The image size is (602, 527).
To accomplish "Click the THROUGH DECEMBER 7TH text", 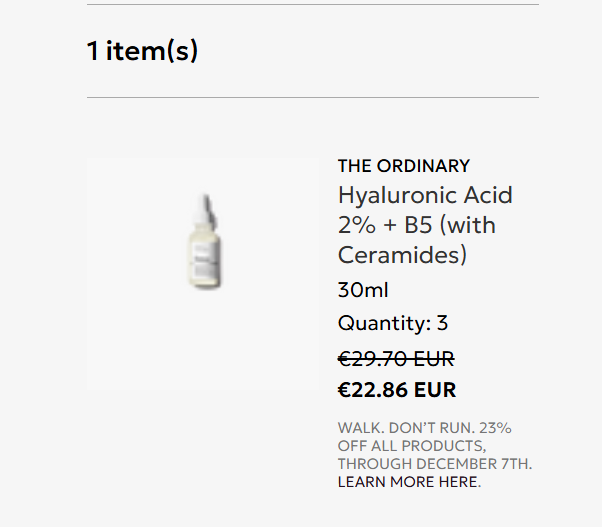I will point(434,464).
